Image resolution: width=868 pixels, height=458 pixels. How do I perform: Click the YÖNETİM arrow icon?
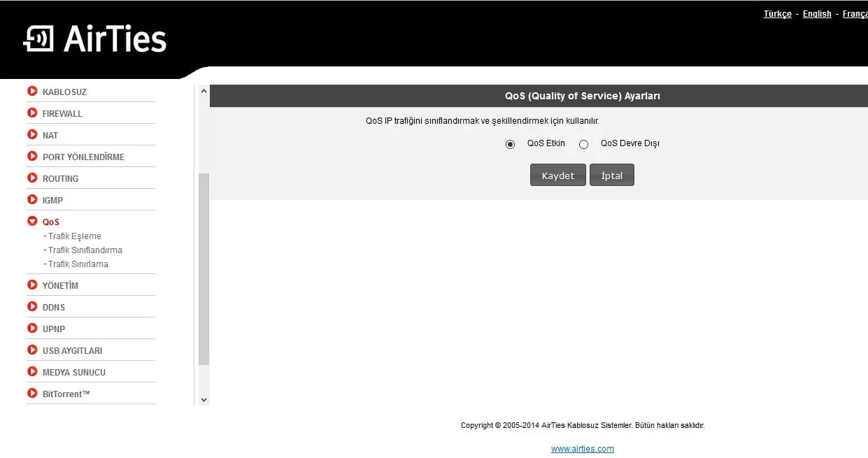click(x=33, y=285)
